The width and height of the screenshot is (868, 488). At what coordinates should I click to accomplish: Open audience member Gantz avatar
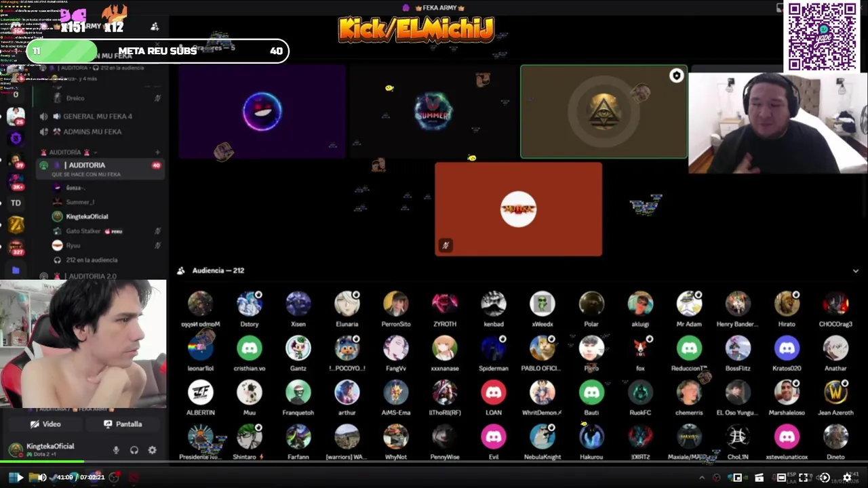tap(298, 348)
